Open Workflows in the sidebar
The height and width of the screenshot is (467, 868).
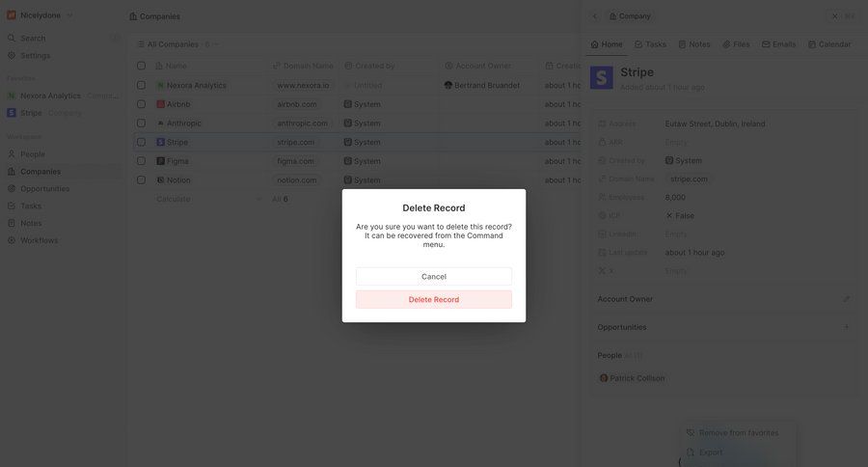coord(39,240)
